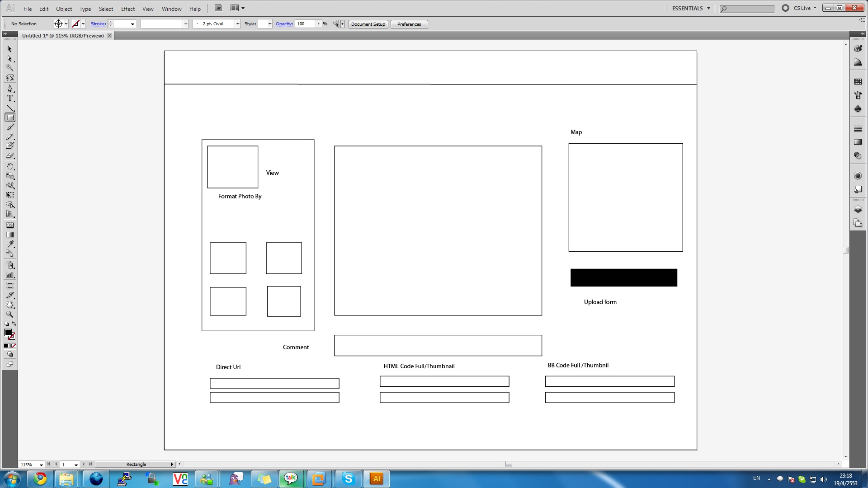Expand the 2 pt. Oval brush dropdown
Viewport: 868px width, 488px height.
point(237,24)
